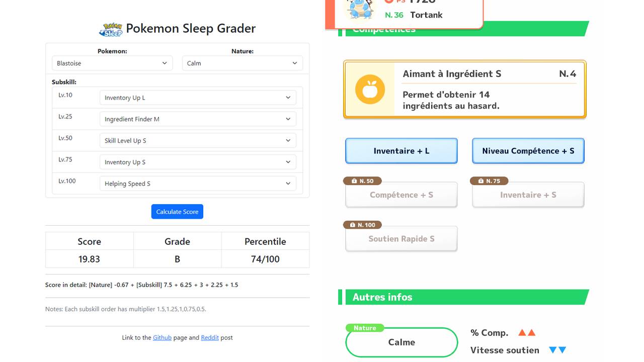Expand the Lv.10 subskill dropdown Inventory Up L
This screenshot has height=362, width=644.
tap(198, 98)
